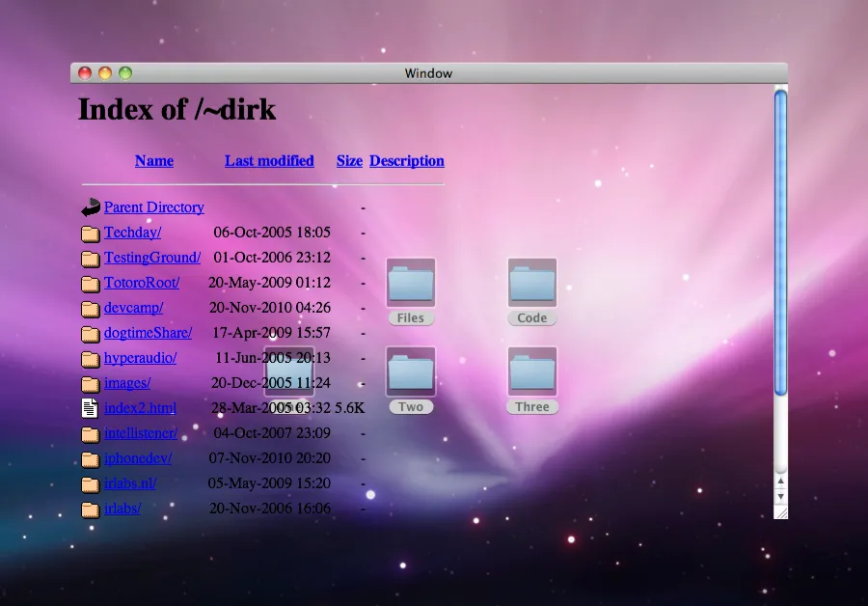The height and width of the screenshot is (606, 868).
Task: Click the Index of /~dirk heading
Action: point(176,109)
